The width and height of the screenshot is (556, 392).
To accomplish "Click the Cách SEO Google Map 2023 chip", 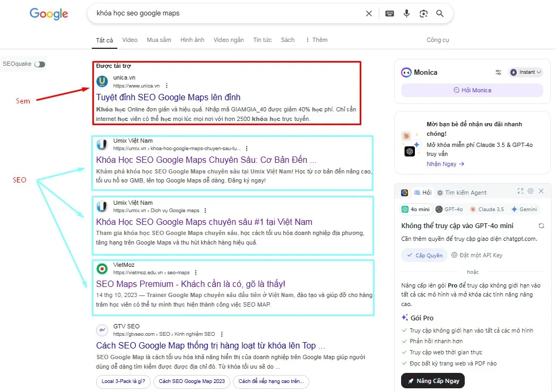I will point(192,381).
